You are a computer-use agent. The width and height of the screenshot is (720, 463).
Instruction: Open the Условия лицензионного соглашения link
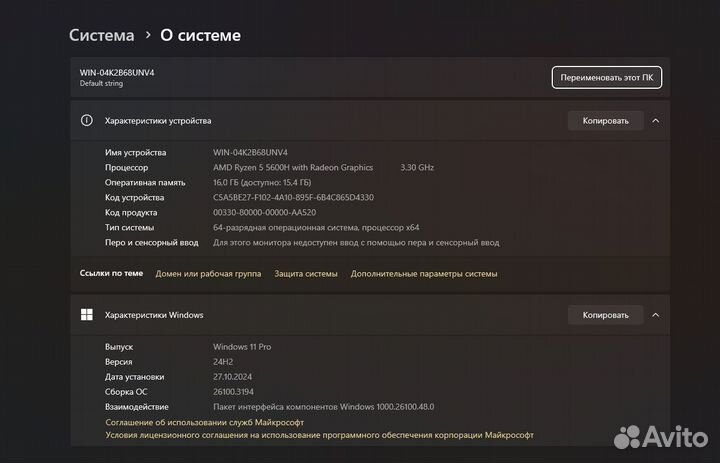coord(320,435)
